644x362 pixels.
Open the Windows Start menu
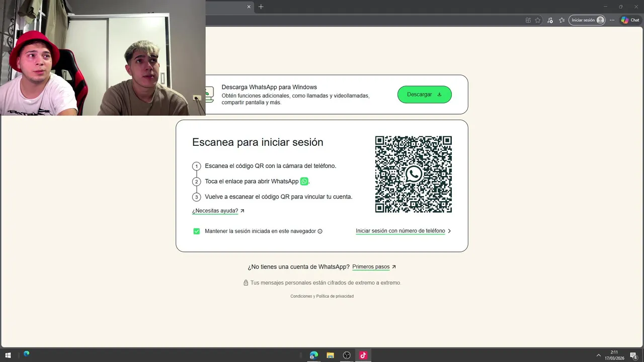tap(8, 355)
